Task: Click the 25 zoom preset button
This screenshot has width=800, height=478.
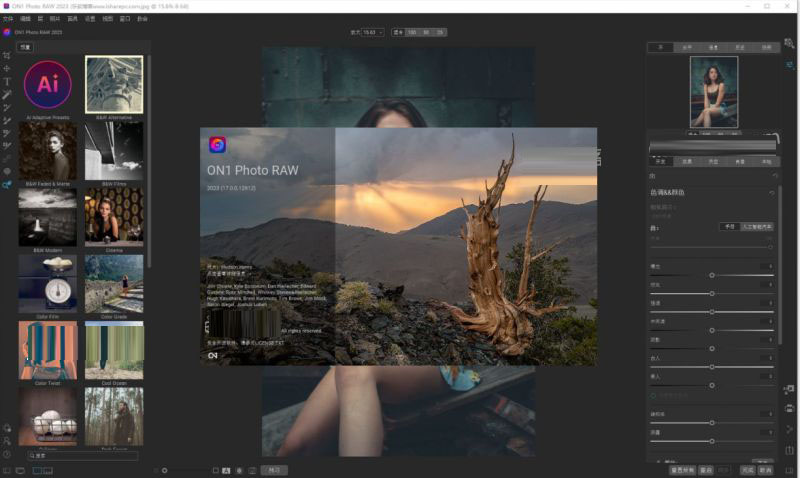Action: pos(440,32)
